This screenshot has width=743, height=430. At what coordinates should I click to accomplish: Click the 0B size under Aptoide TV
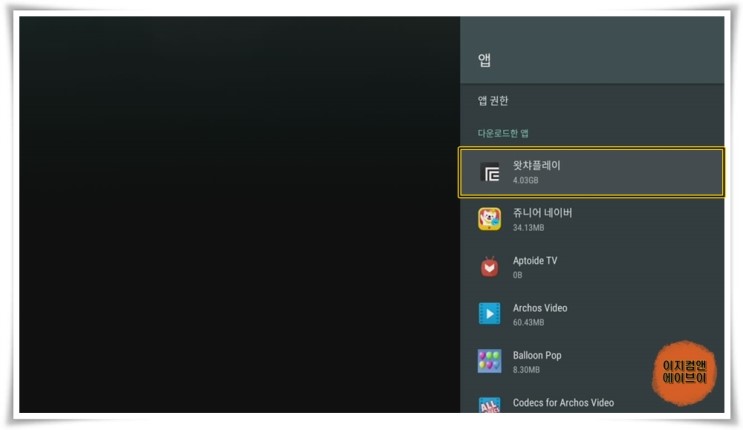tap(517, 275)
